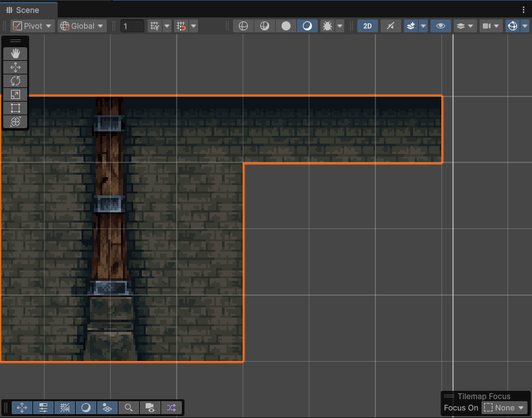Toggle grid snapping icon

181,26
